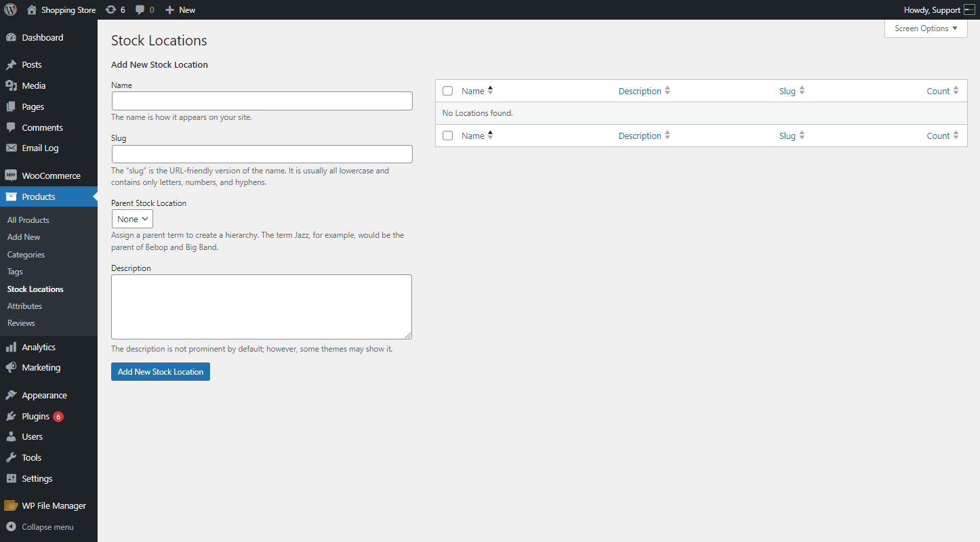Tick the select-all checkbox in table header
The width and height of the screenshot is (980, 542).
tap(447, 91)
